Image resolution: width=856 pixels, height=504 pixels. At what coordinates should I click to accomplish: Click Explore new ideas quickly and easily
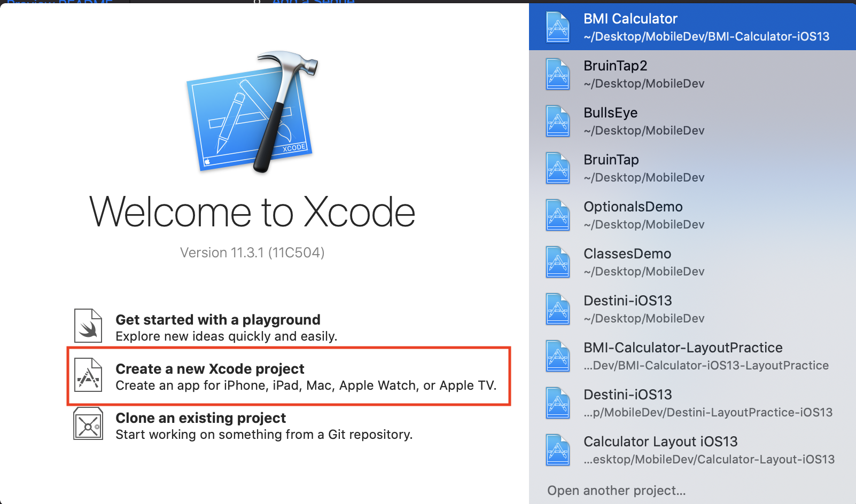(227, 336)
